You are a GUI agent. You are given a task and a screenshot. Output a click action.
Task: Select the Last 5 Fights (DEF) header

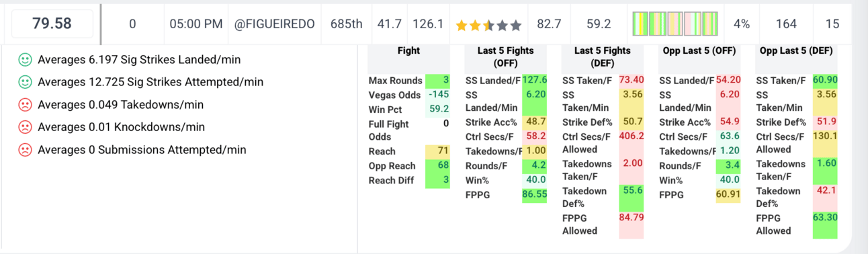603,56
